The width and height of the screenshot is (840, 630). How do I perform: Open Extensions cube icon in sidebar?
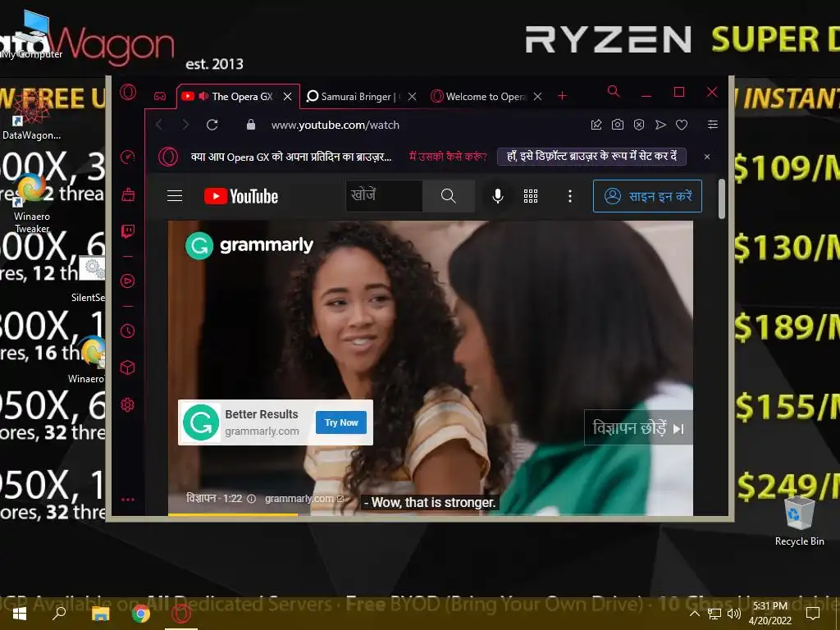point(127,367)
